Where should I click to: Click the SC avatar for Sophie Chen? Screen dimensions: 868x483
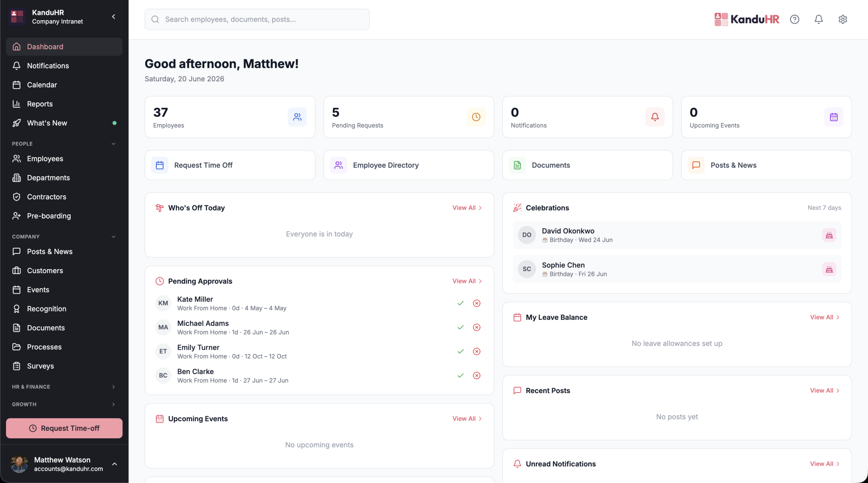[527, 269]
